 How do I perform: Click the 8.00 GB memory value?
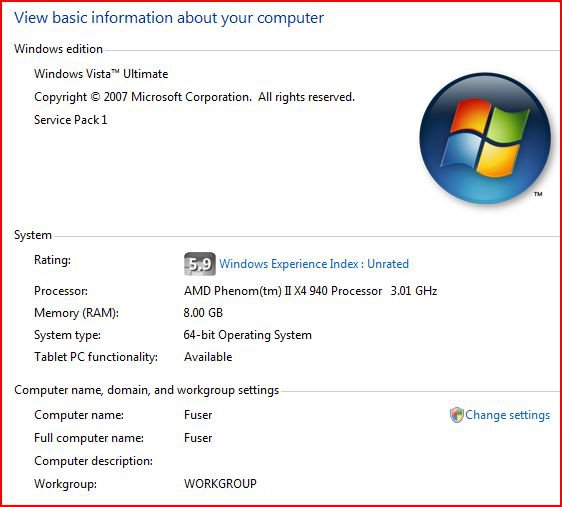pos(203,313)
